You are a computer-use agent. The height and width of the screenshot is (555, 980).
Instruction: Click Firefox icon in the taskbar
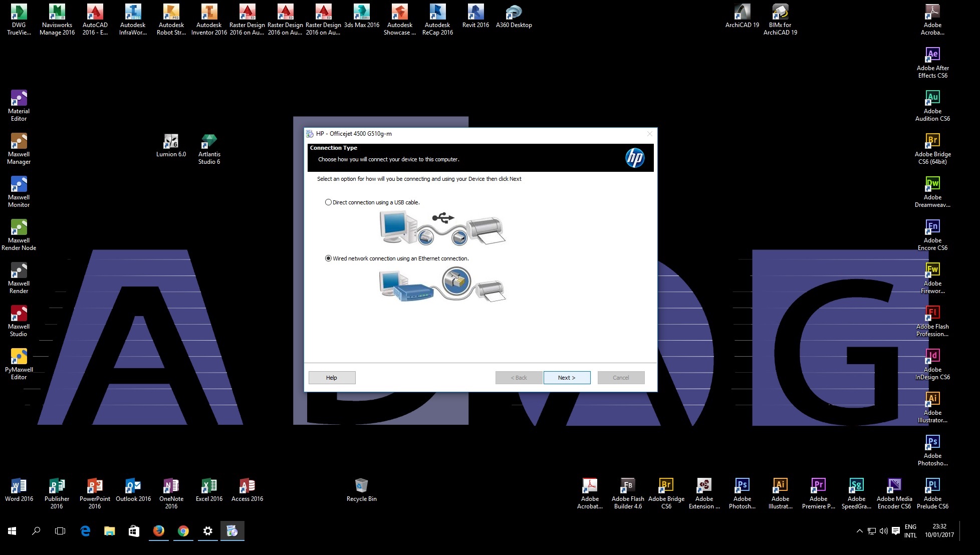(x=159, y=531)
